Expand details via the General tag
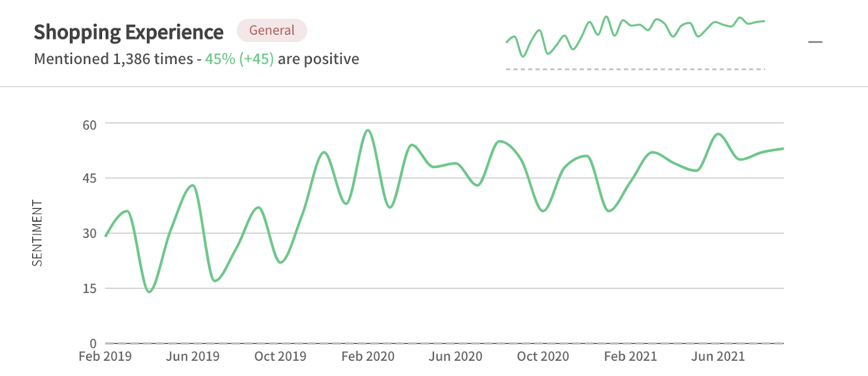 272,30
